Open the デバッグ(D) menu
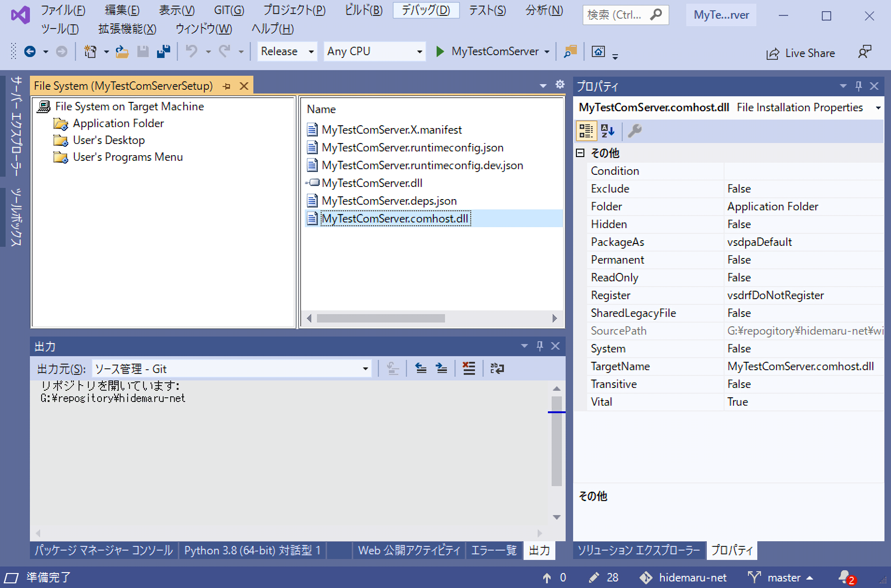 coord(425,10)
